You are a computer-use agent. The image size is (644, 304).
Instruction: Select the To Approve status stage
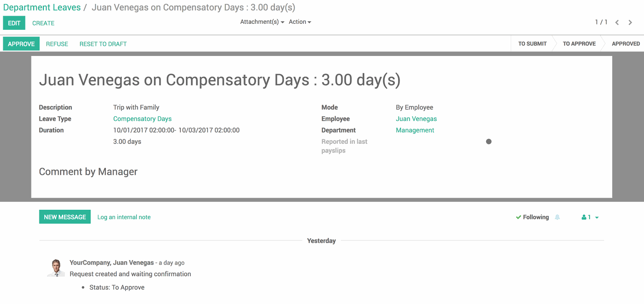579,43
